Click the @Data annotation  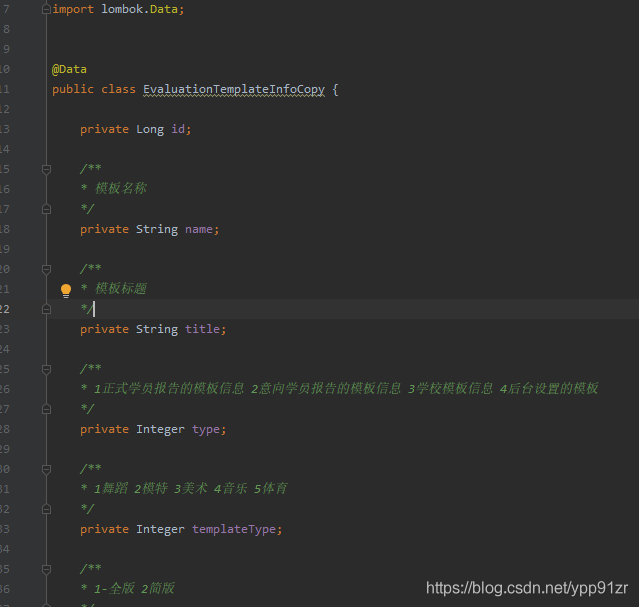click(69, 69)
